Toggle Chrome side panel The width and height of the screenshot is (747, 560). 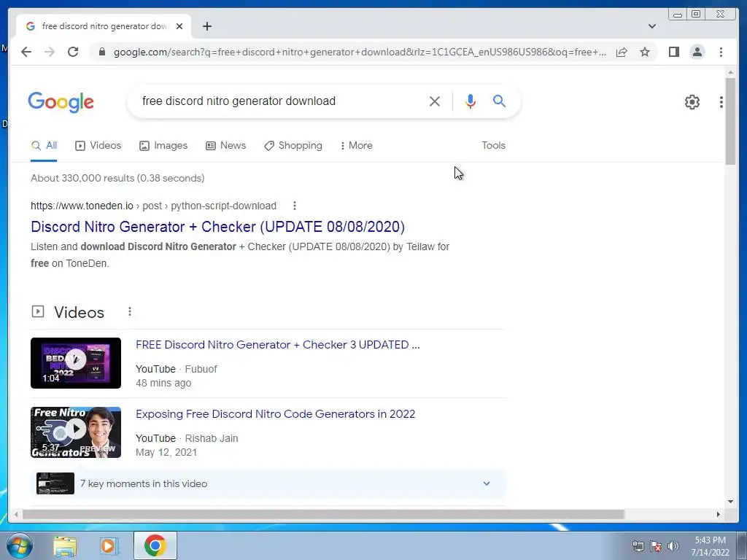673,52
